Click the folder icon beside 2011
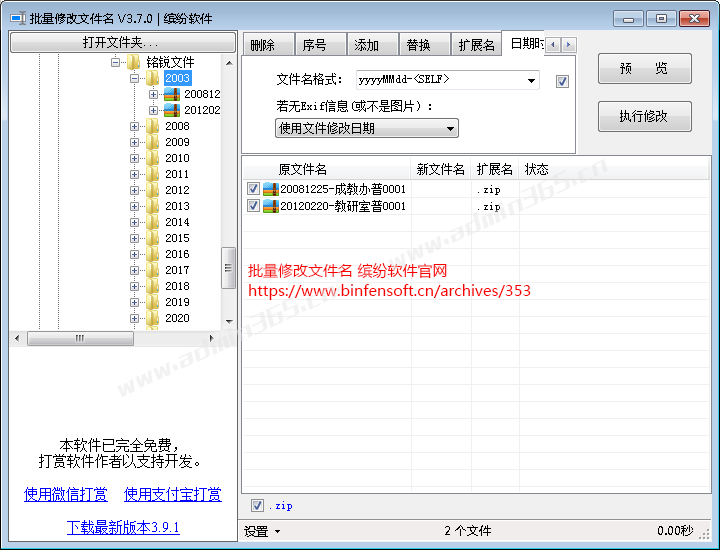720x550 pixels. 152,174
